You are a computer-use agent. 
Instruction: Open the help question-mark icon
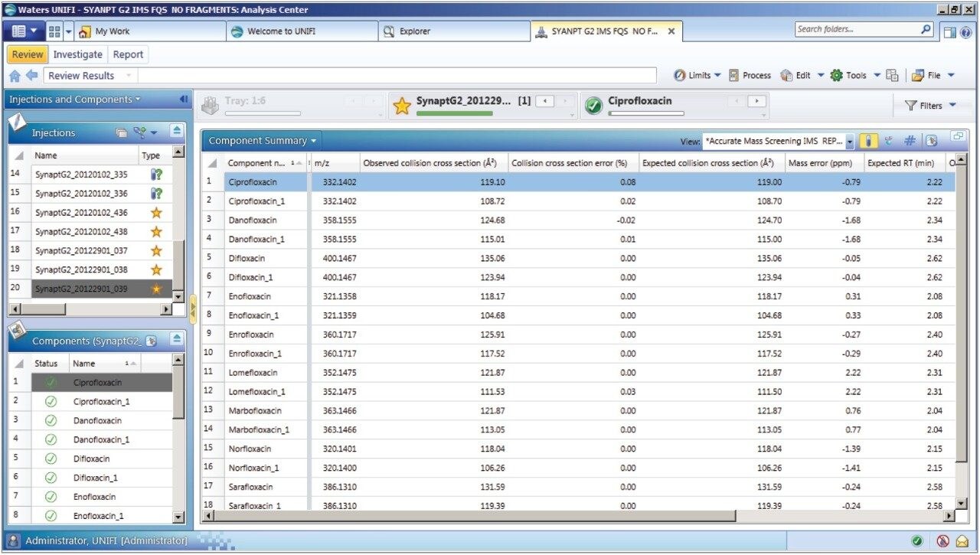click(965, 32)
